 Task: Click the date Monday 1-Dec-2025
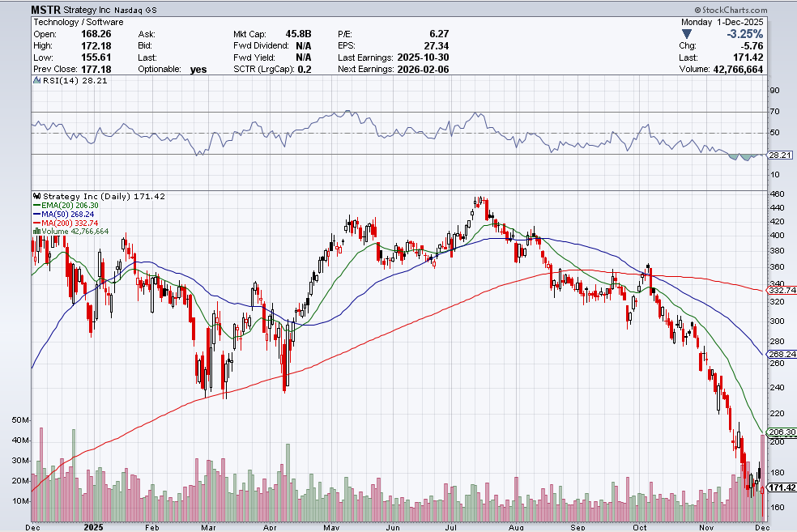[722, 22]
